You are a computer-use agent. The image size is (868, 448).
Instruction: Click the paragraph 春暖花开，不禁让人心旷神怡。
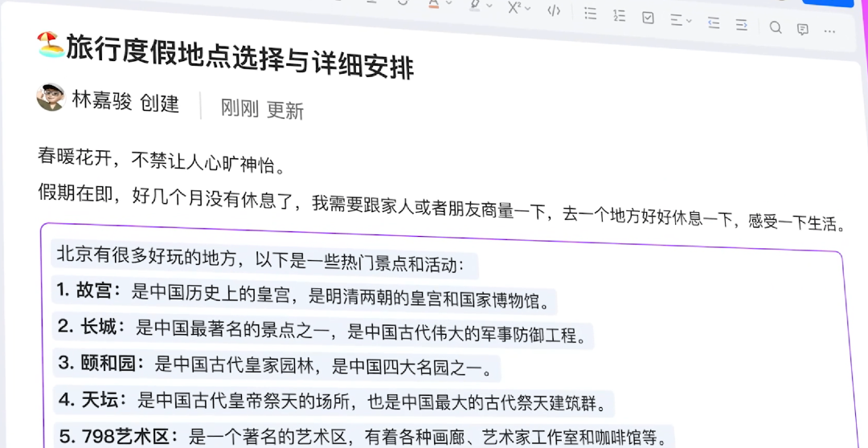click(x=162, y=161)
